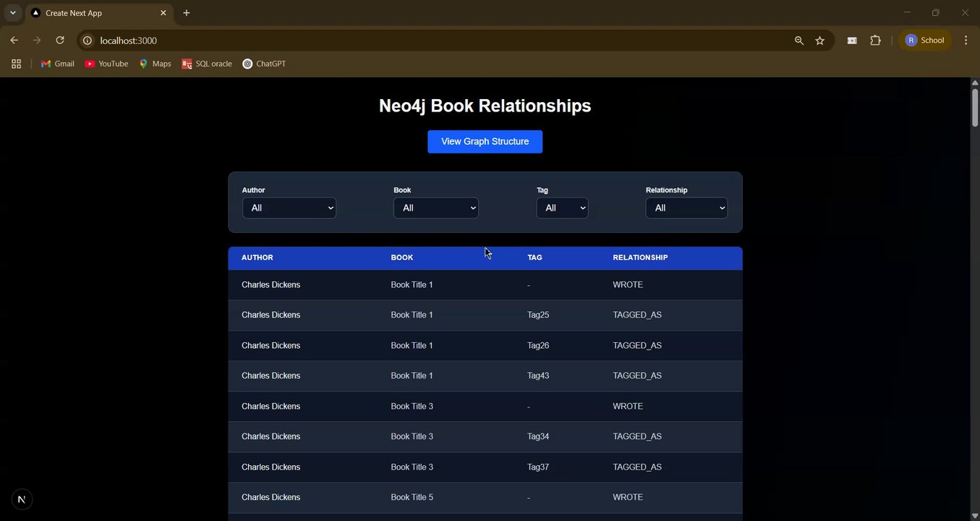Click Book Title 5 cell
The width and height of the screenshot is (980, 521).
point(412,497)
